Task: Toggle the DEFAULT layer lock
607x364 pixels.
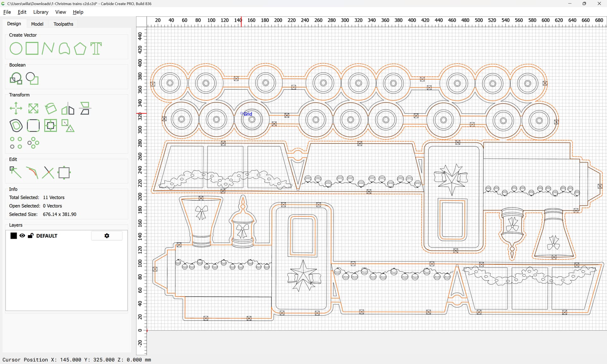Action: (31, 236)
